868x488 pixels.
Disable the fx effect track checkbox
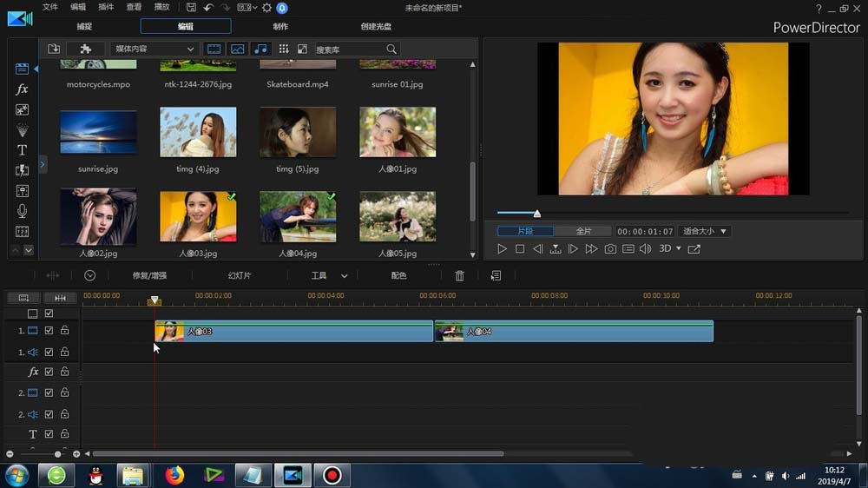coord(49,372)
